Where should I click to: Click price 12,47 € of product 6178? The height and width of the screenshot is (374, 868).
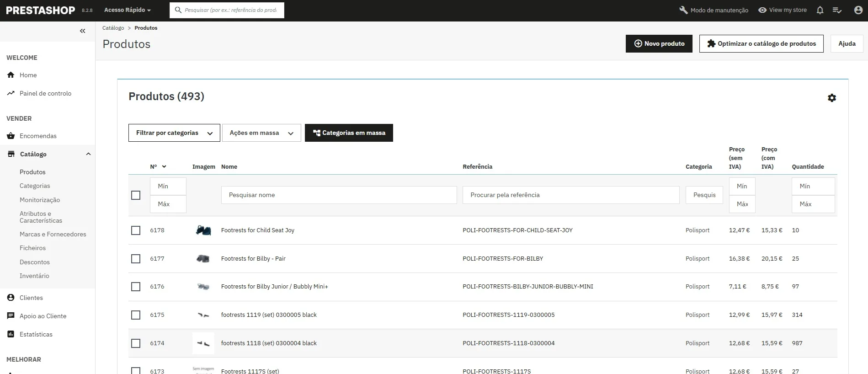pos(739,230)
